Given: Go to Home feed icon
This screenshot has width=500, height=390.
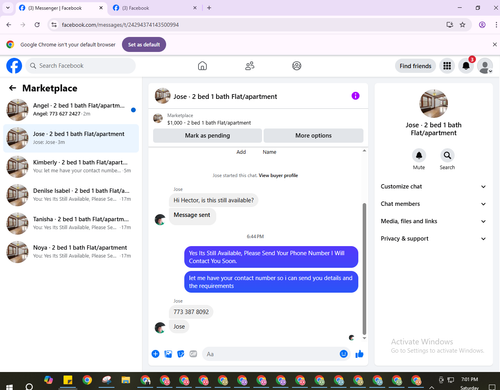Looking at the screenshot, I should pos(202,66).
